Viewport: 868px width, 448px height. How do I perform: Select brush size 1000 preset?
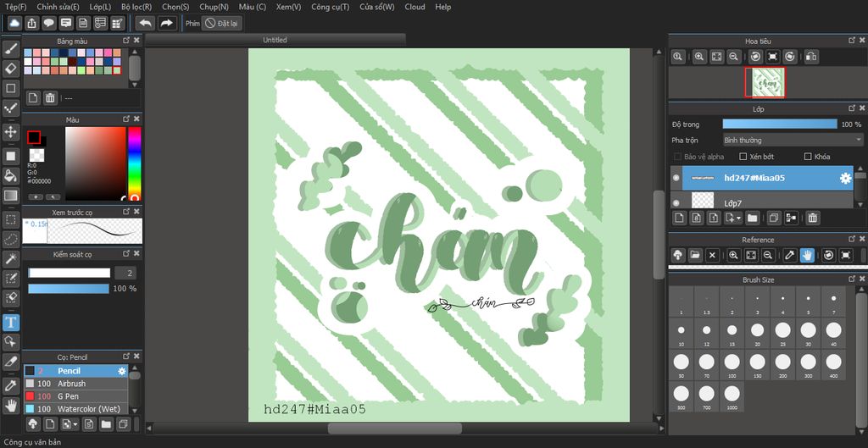tap(732, 396)
